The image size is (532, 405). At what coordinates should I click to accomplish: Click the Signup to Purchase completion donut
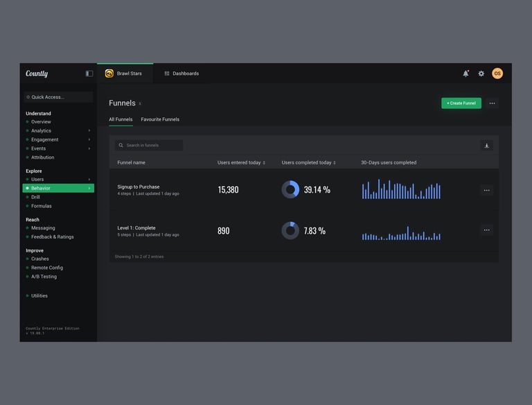pos(290,189)
